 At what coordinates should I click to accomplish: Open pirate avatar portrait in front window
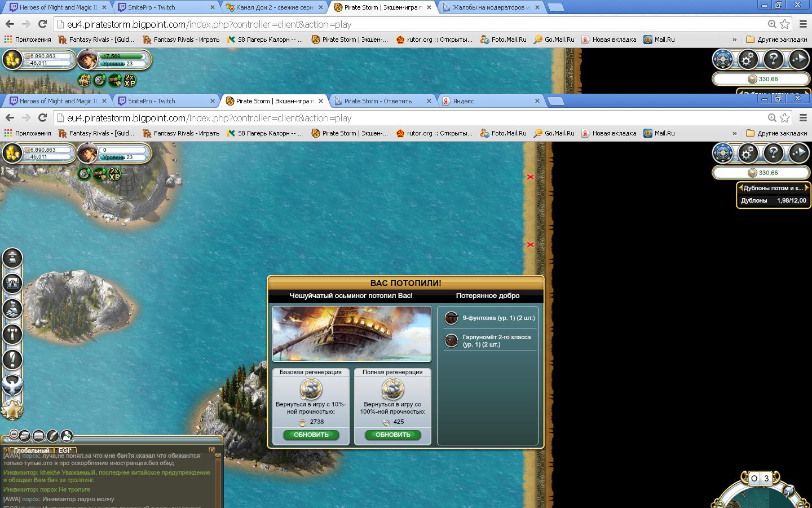click(87, 152)
